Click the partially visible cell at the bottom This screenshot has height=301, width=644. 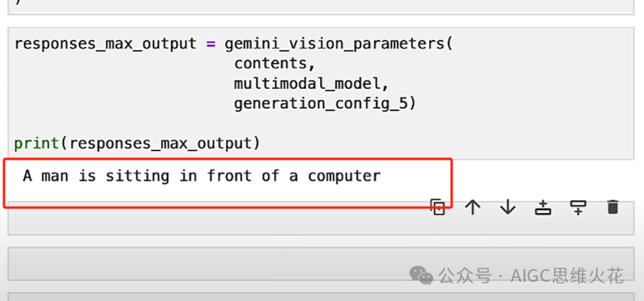pos(321,297)
